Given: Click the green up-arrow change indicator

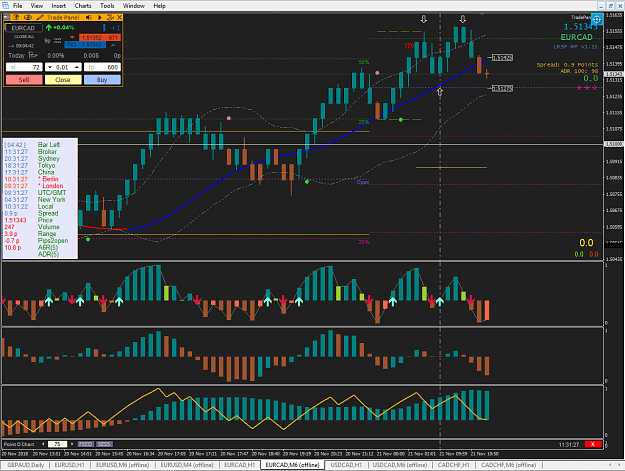Looking at the screenshot, I should click(49, 27).
